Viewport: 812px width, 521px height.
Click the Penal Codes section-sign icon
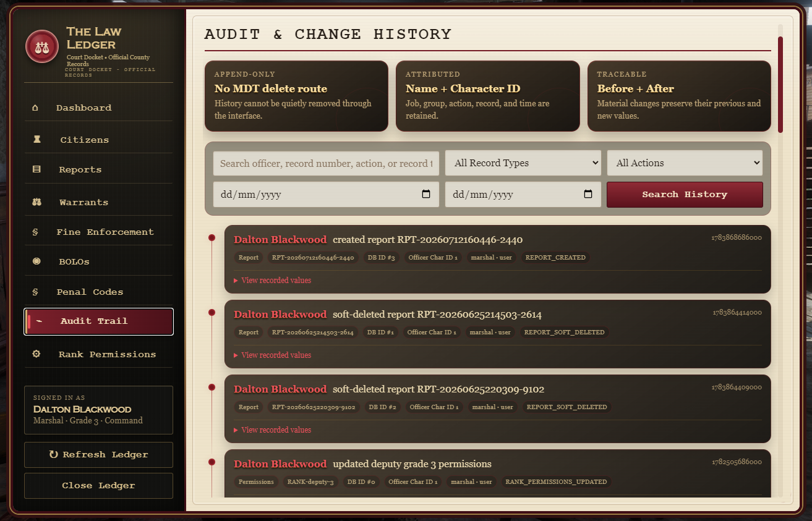coord(35,292)
